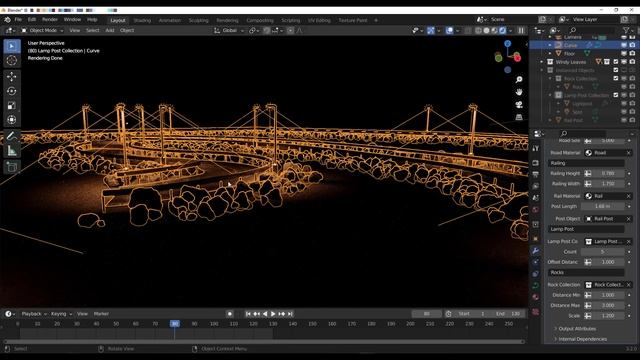This screenshot has height=360, width=640.
Task: Open the Material properties tab icon
Action: tap(536, 297)
